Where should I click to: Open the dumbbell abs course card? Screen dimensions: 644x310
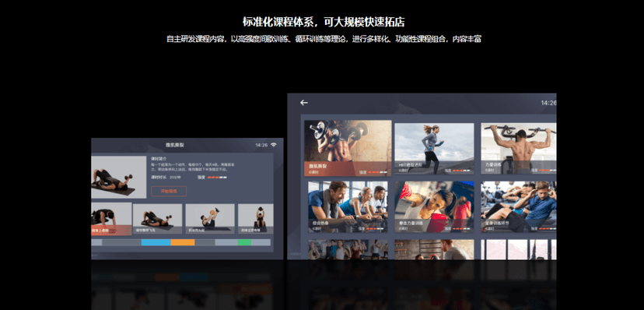[x=348, y=148]
